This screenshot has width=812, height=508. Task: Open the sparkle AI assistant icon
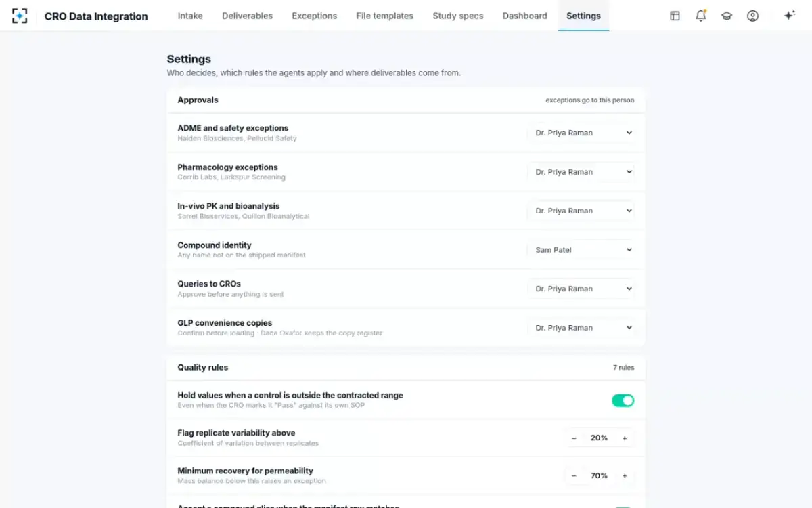(x=789, y=16)
